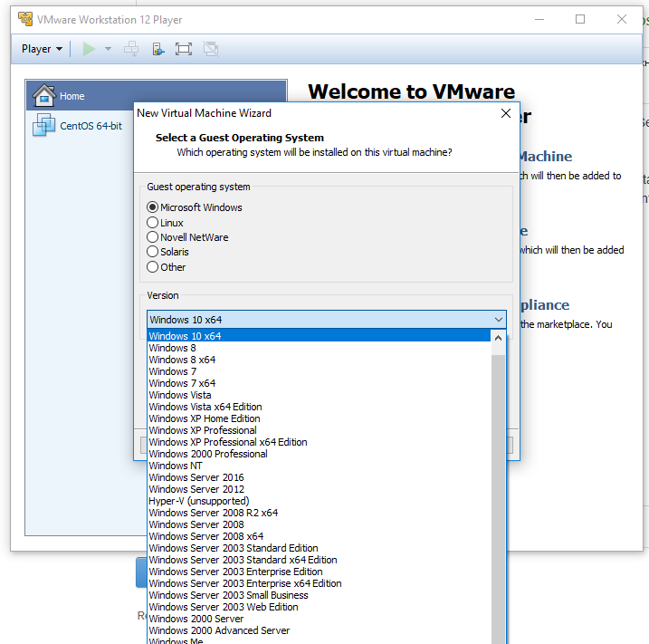649x644 pixels.
Task: Select the CentOS 64-bit virtual machine
Action: (78, 126)
